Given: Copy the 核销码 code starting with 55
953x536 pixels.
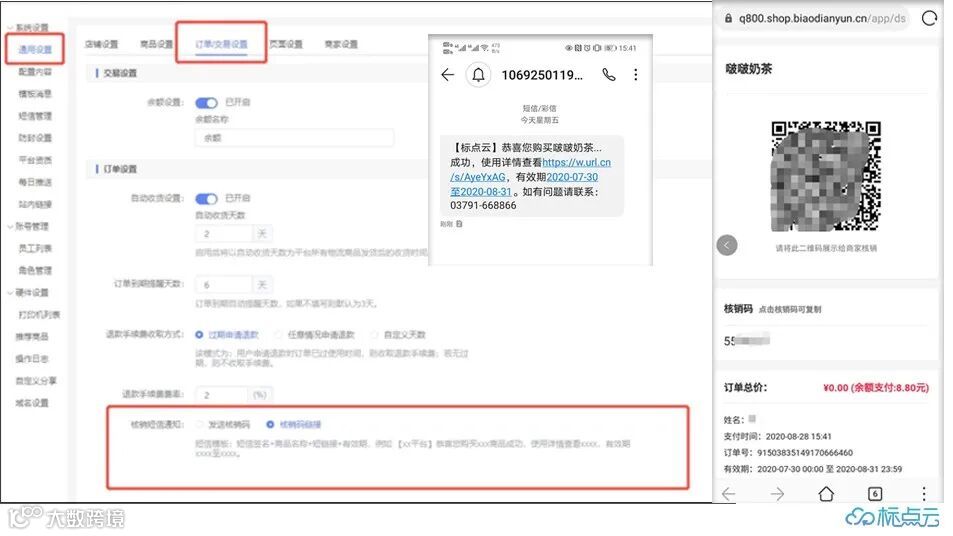Looking at the screenshot, I should pos(747,340).
